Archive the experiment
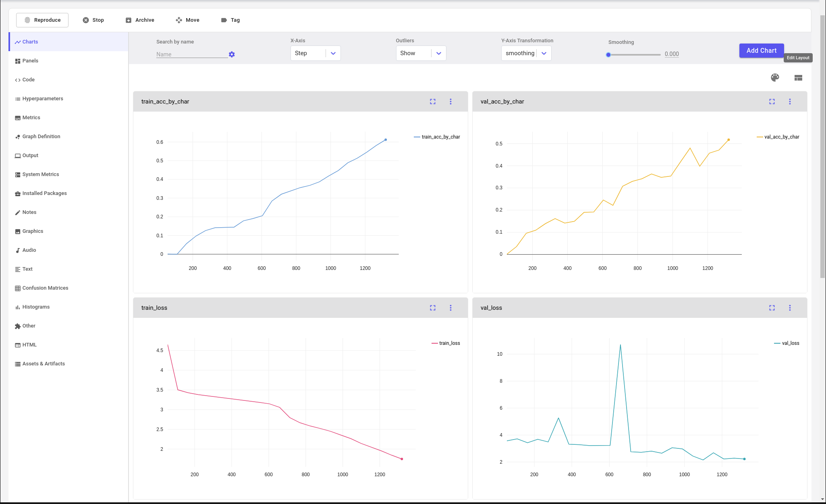This screenshot has width=826, height=504. 140,20
